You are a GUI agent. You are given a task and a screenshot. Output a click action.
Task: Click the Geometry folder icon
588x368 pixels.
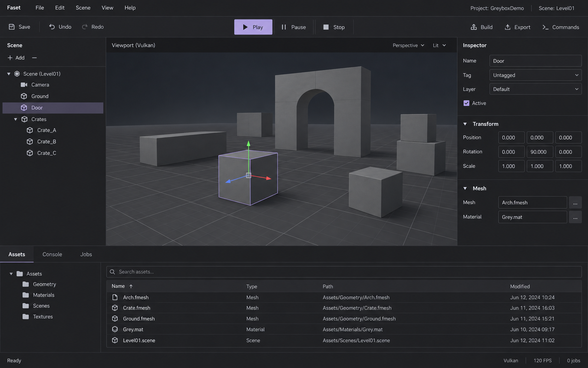tap(26, 284)
